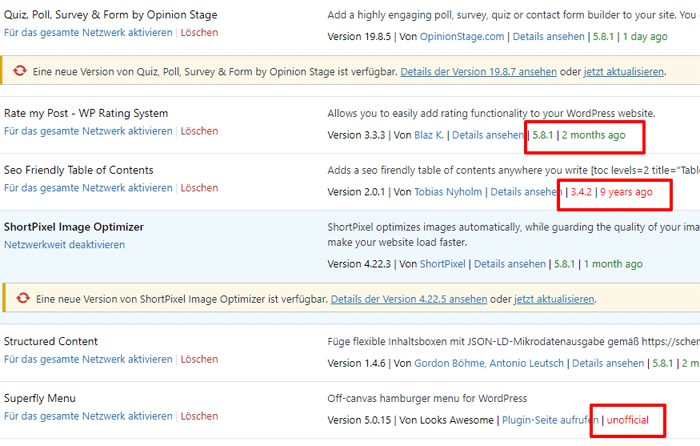Click 'Version 5.0.15' text
The image size is (700, 446).
click(x=359, y=421)
